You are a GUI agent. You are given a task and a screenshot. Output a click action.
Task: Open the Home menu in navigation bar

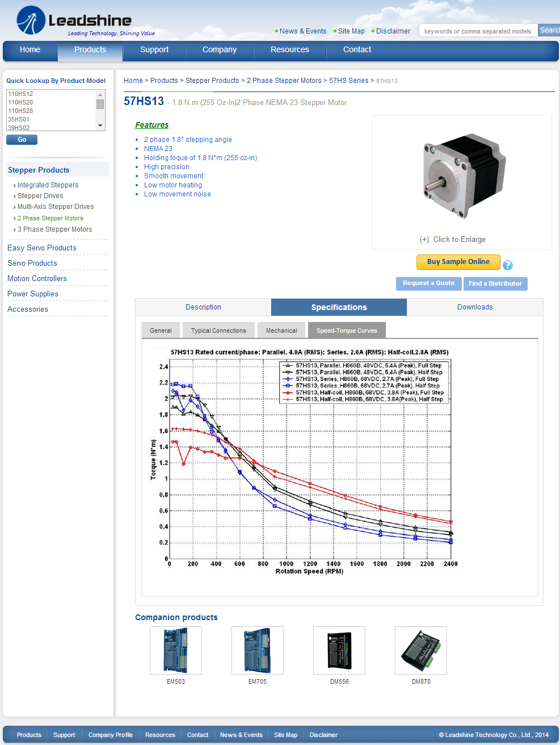pos(30,50)
